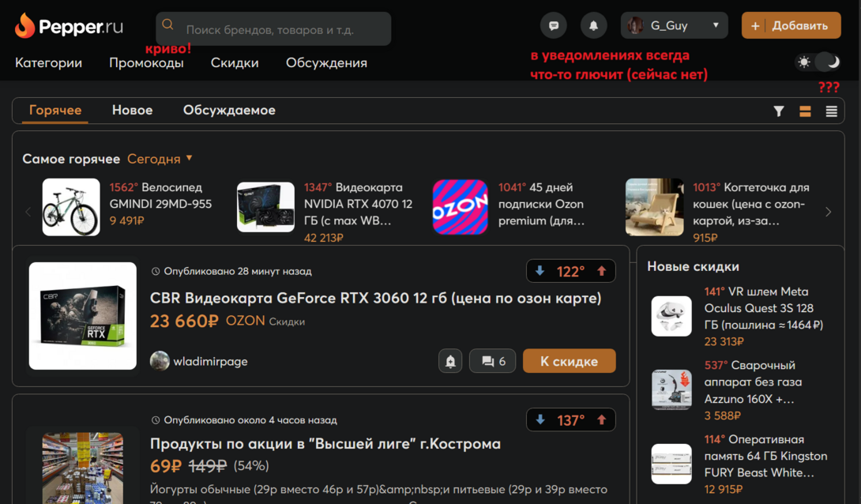Open the Обсуждения section
Viewport: 861px width, 504px height.
point(326,62)
